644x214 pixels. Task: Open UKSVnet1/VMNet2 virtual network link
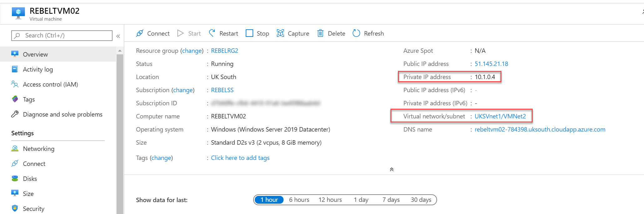(500, 116)
